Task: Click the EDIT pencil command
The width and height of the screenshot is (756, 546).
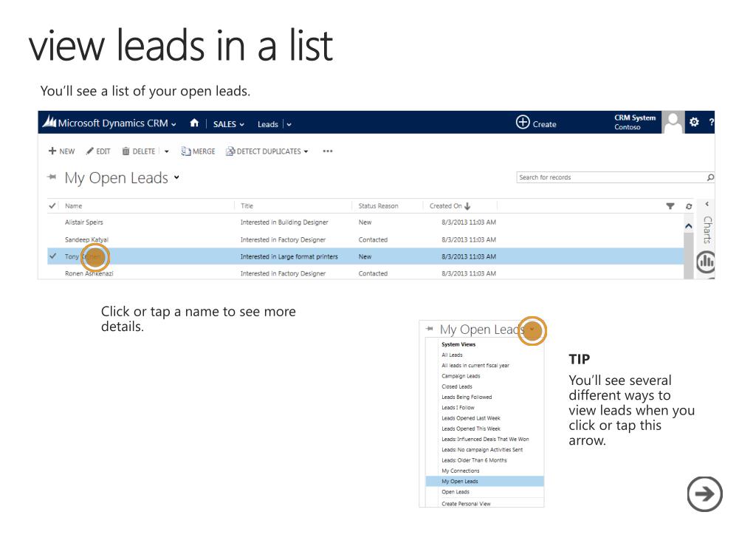Action: pos(98,151)
